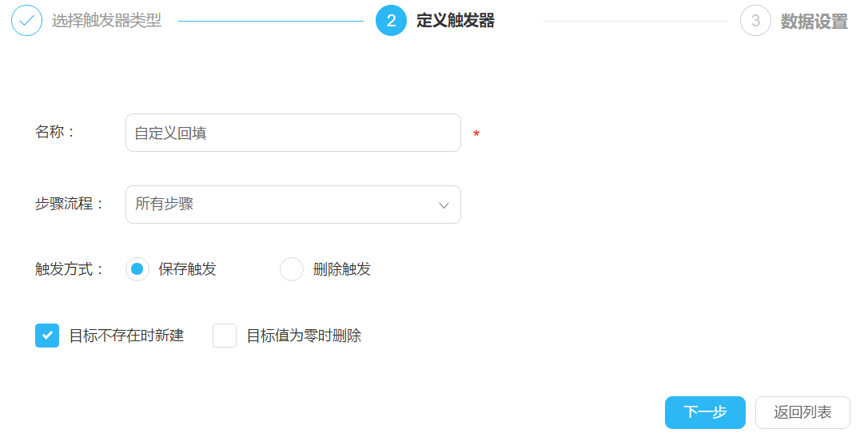Select the 保存触发 radio button
868x433 pixels.
(137, 269)
